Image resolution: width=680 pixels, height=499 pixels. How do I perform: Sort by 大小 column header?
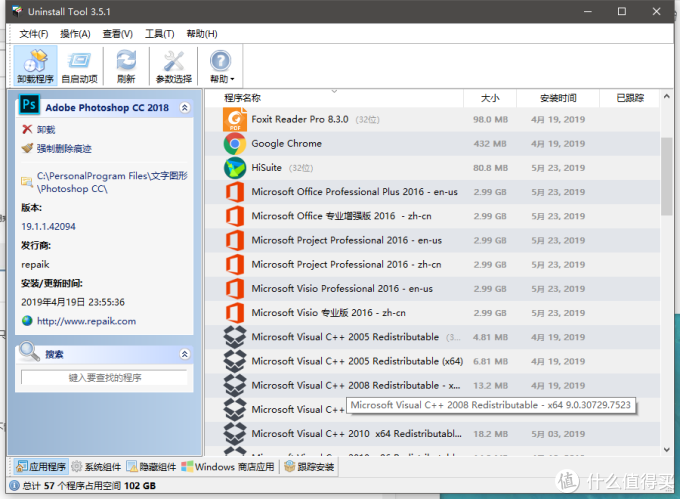[x=490, y=98]
